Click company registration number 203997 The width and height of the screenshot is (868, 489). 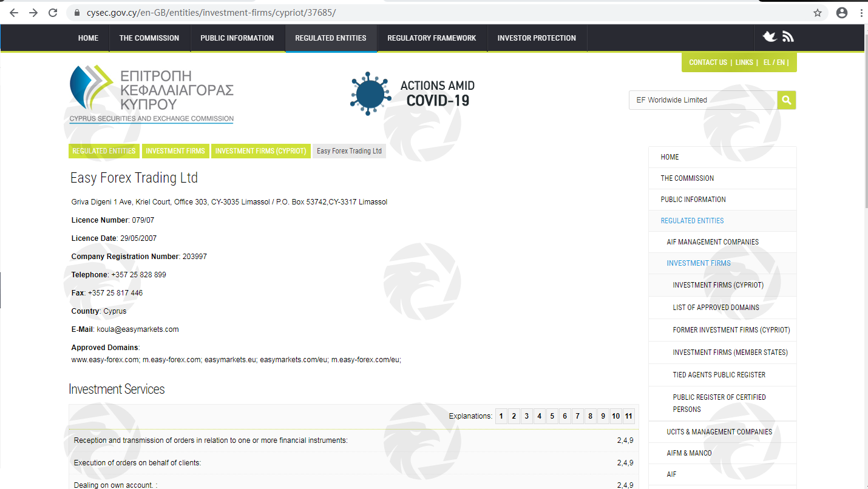pos(195,257)
